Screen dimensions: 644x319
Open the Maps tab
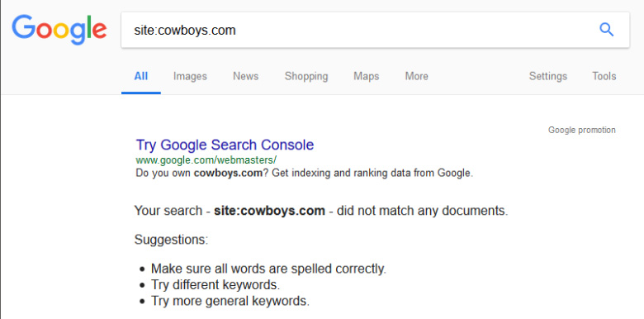(367, 77)
